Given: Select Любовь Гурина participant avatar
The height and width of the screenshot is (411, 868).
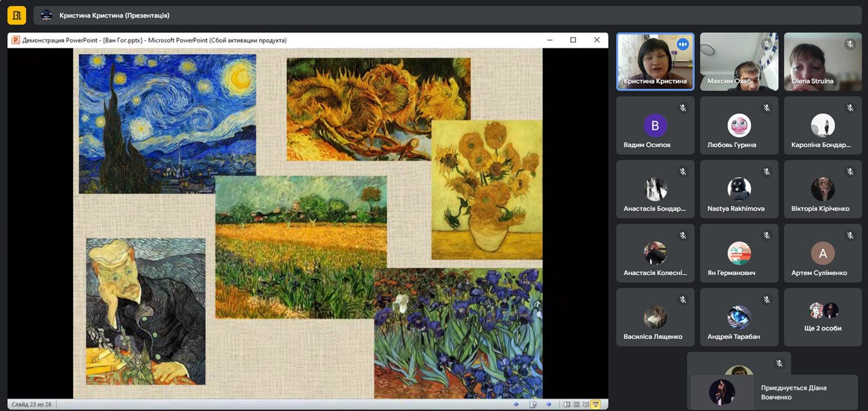Looking at the screenshot, I should click(739, 125).
